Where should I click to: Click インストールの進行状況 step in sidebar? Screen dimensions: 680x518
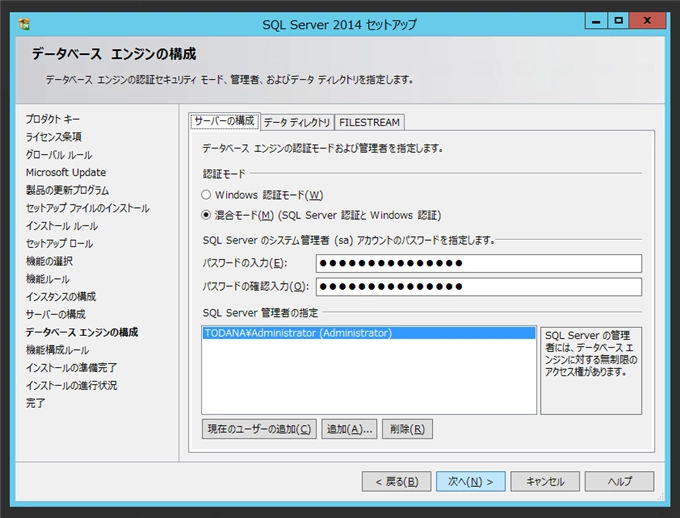point(71,385)
